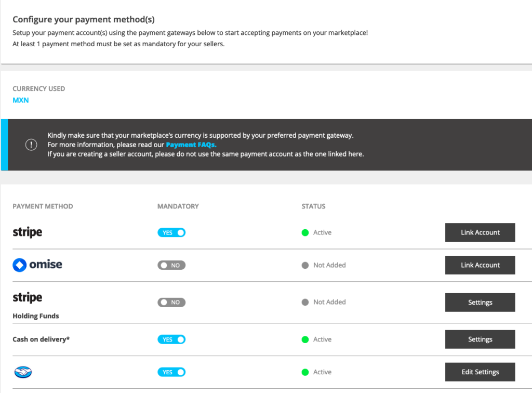Open Settings for Stripe Holding Funds

pyautogui.click(x=480, y=302)
